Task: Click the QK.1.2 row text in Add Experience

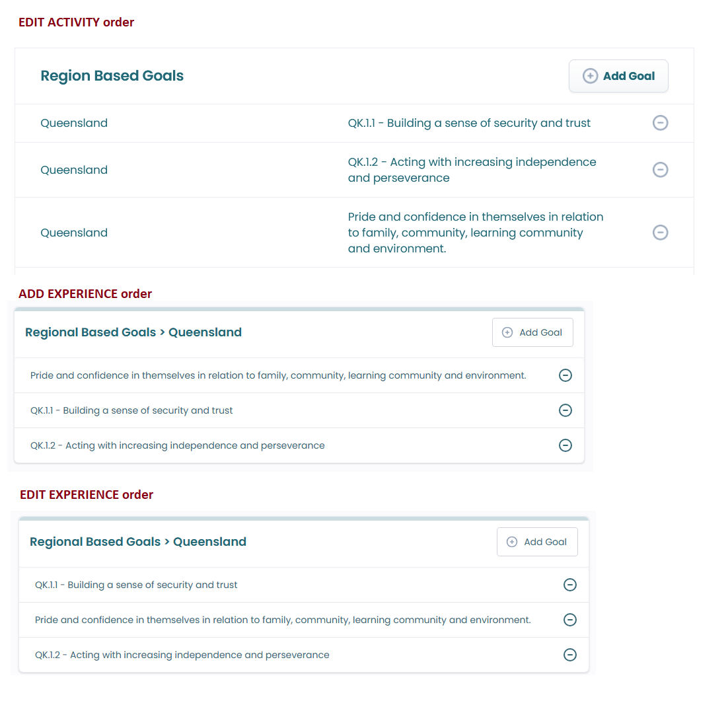Action: pos(178,445)
